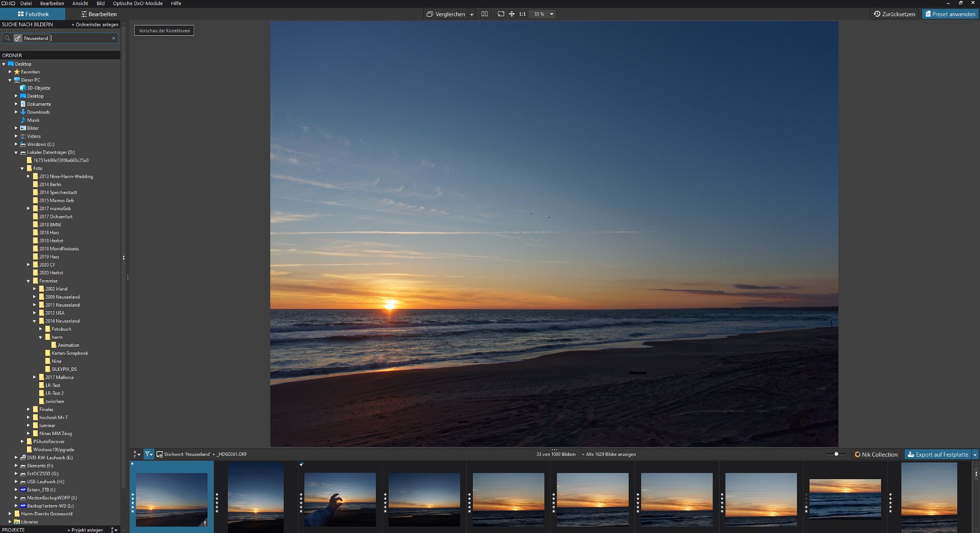
Task: Open the Vergleichen dropdown arrow
Action: pyautogui.click(x=471, y=14)
